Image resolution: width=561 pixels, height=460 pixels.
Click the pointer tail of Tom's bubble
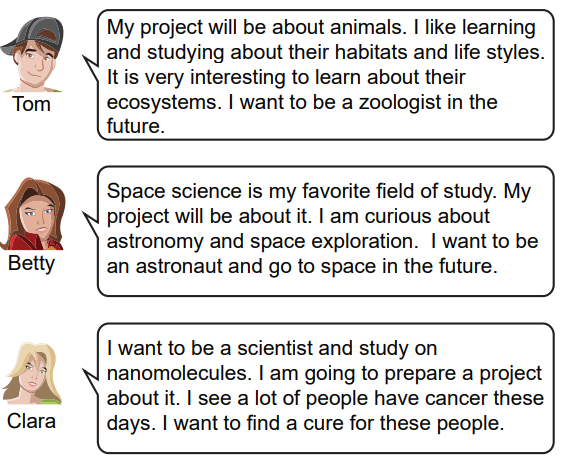pos(91,67)
